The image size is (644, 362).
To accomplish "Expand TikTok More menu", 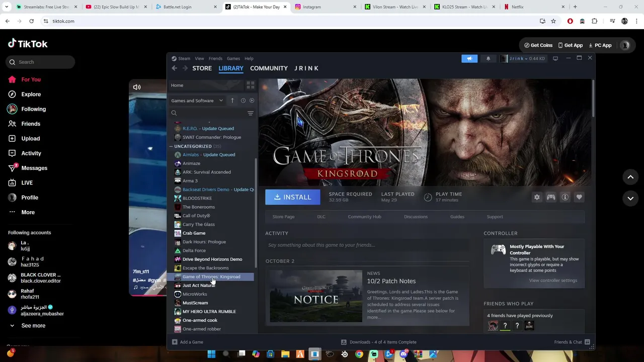I will click(x=22, y=212).
